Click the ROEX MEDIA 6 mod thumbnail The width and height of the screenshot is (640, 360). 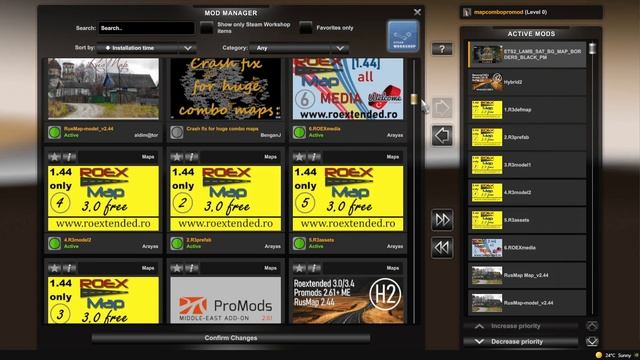(x=348, y=89)
